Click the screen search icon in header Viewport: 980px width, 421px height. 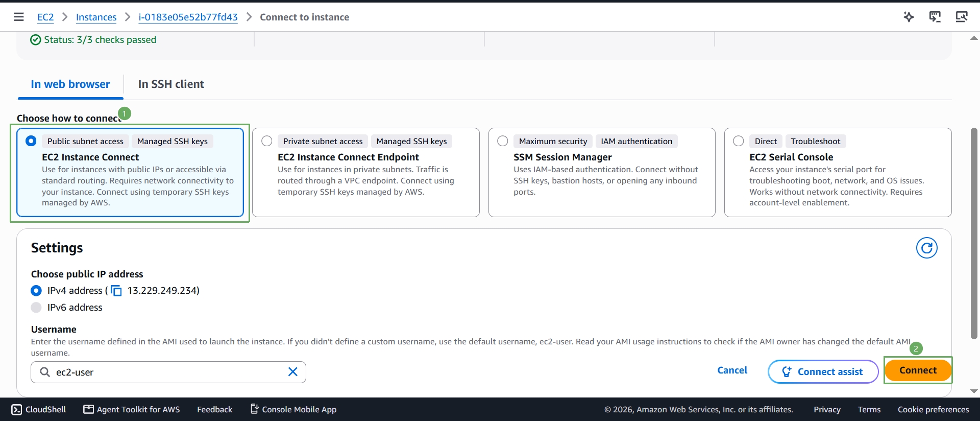click(962, 17)
